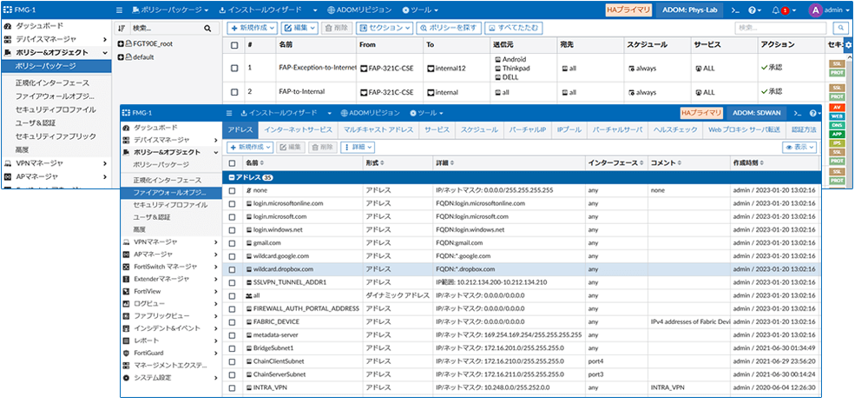Click hamburger menu icon in Phys-Lab header
Image resolution: width=868 pixels, height=410 pixels.
tap(119, 10)
